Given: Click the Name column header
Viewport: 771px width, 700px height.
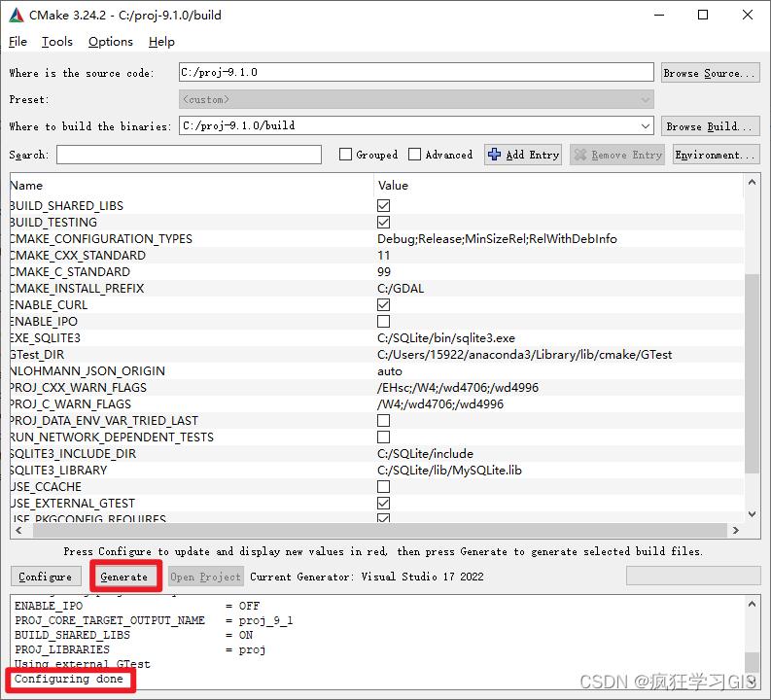Looking at the screenshot, I should [192, 186].
